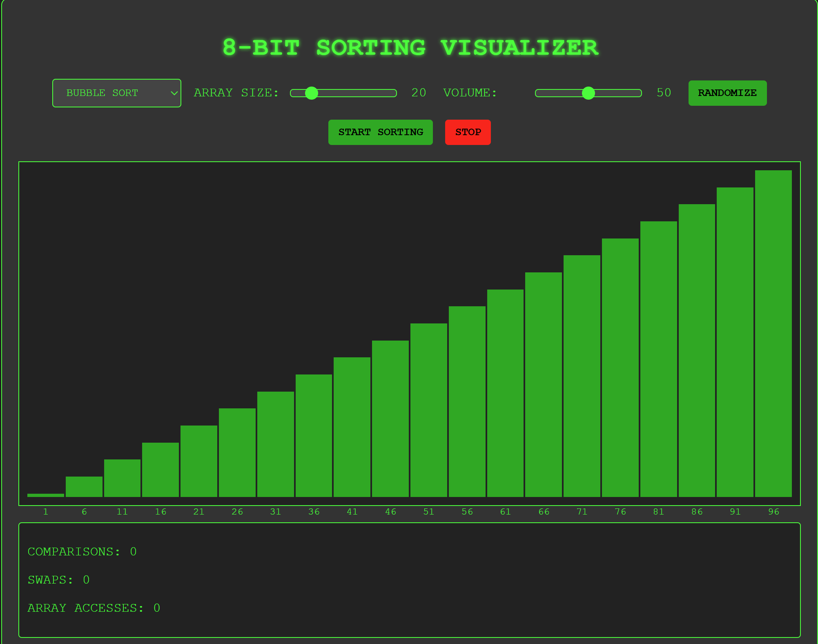Click the bar labeled 26
This screenshot has width=818, height=644.
pyautogui.click(x=237, y=452)
